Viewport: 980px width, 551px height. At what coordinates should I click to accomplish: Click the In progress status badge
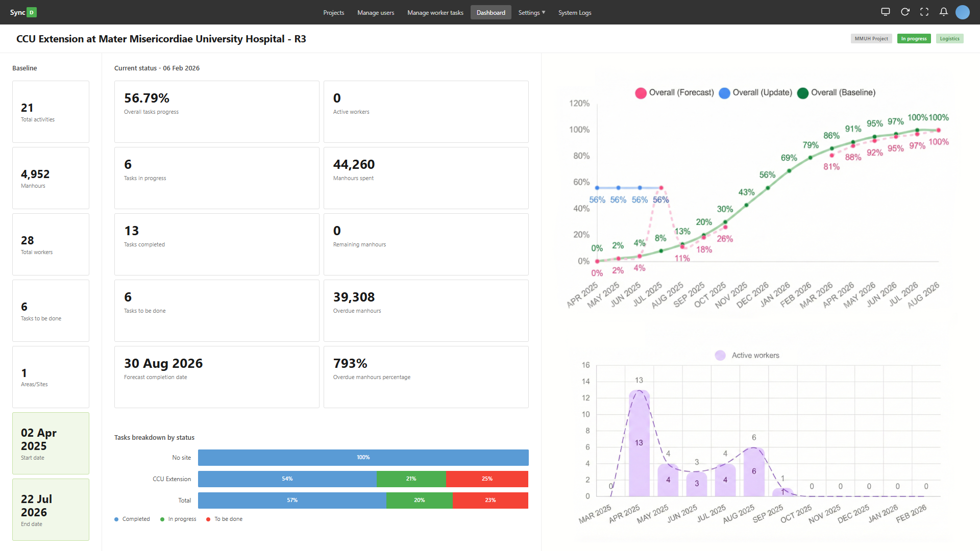click(x=914, y=39)
